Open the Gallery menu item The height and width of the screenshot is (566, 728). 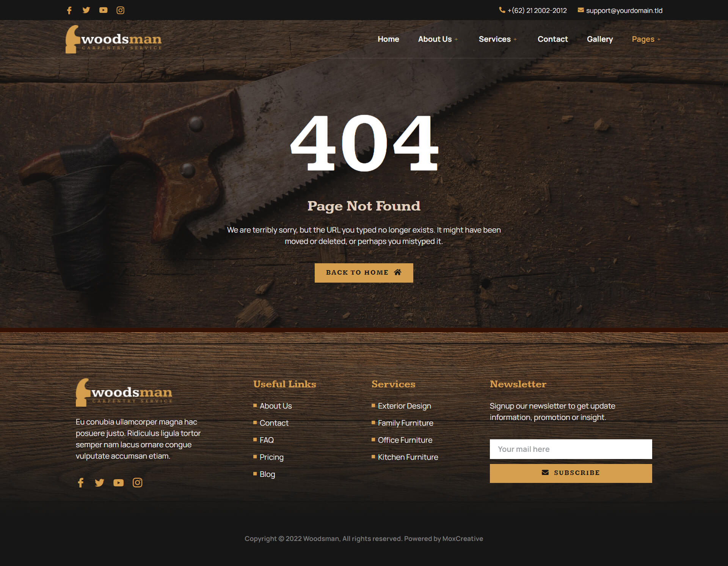click(599, 39)
